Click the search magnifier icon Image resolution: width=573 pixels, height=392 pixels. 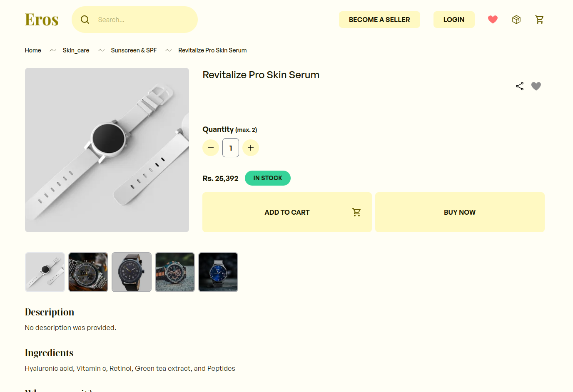[85, 20]
